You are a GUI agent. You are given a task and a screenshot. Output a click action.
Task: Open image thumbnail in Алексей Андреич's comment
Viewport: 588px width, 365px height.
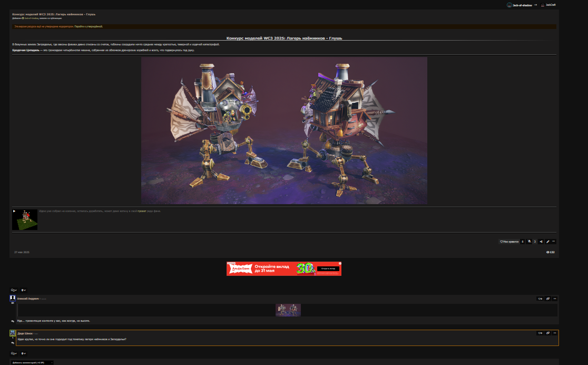[288, 310]
